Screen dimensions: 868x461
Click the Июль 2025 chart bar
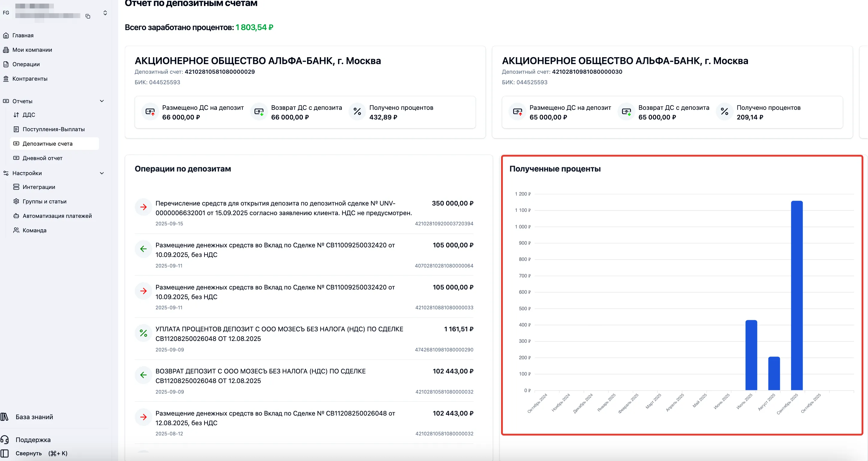tap(751, 355)
